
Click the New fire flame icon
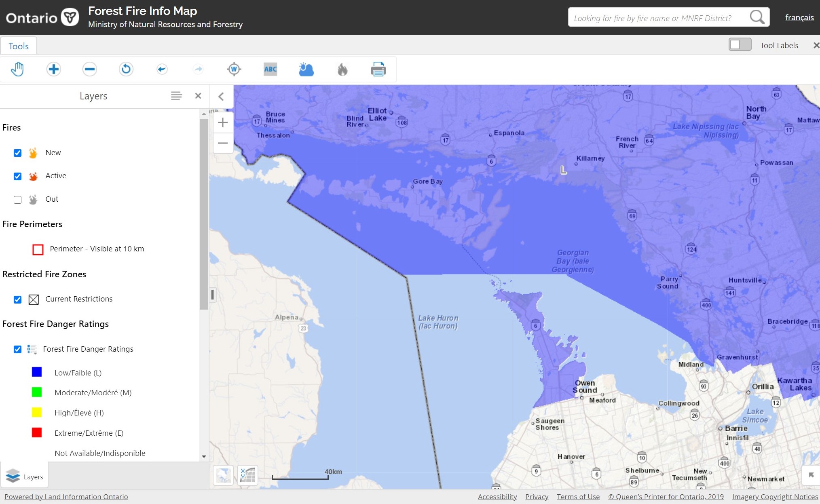tap(33, 153)
